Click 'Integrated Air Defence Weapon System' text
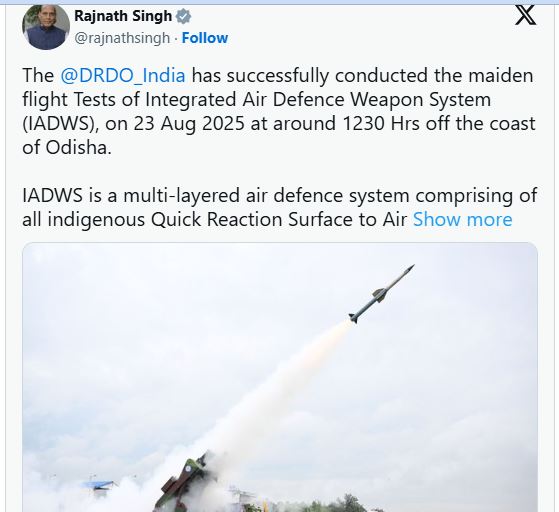 [318, 99]
